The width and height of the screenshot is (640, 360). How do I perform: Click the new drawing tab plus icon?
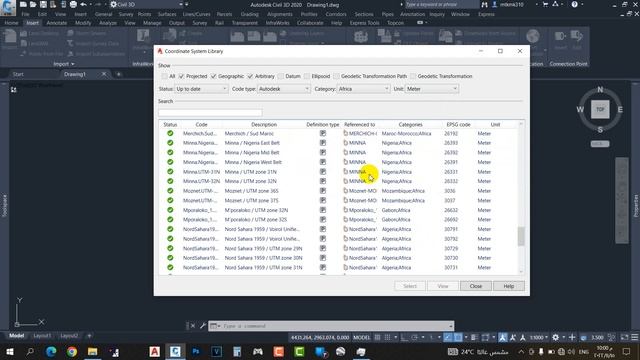[119, 74]
